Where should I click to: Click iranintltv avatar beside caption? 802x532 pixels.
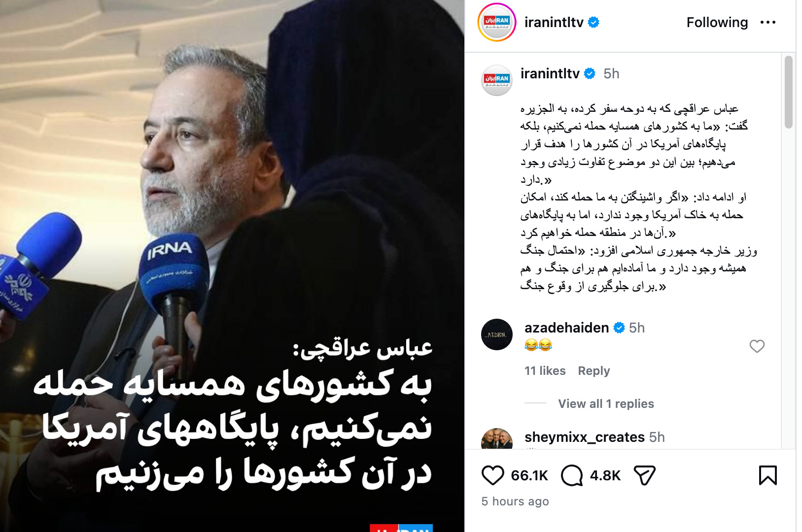pos(497,80)
